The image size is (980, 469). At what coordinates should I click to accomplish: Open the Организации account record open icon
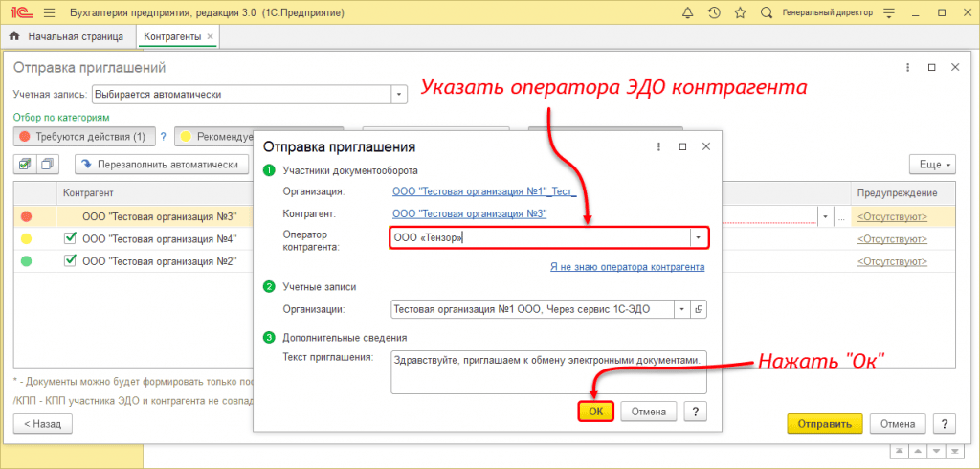699,309
